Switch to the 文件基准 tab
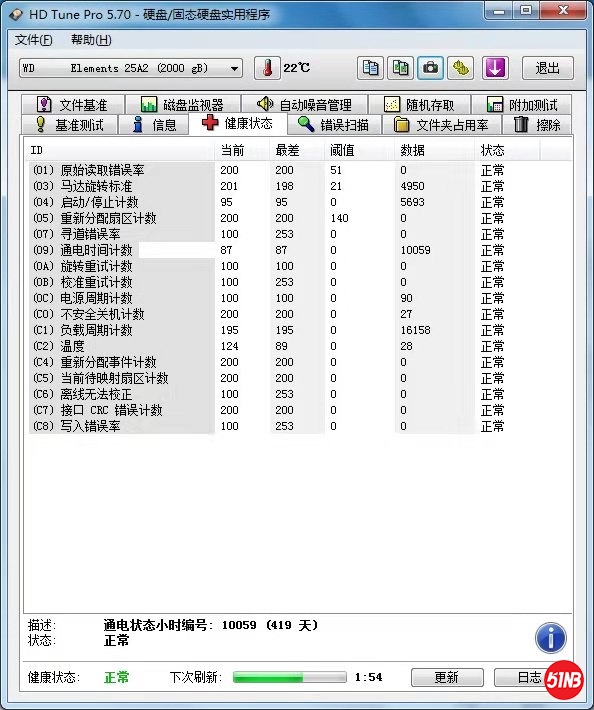The height and width of the screenshot is (710, 594). pyautogui.click(x=73, y=105)
